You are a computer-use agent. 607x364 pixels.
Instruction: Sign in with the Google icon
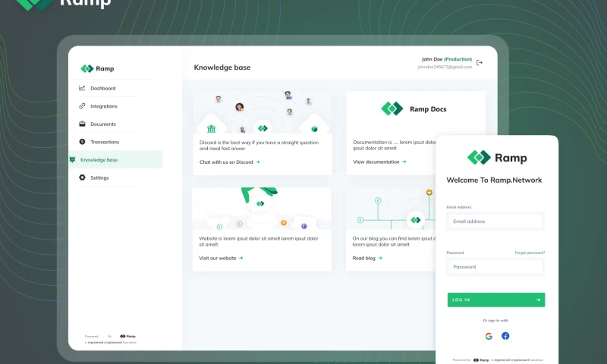pyautogui.click(x=489, y=336)
